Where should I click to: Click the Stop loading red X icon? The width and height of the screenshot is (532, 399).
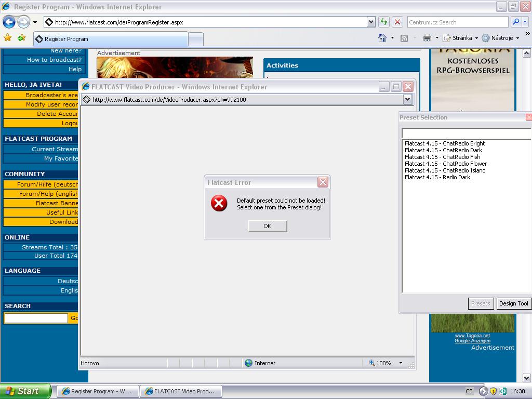(x=397, y=22)
